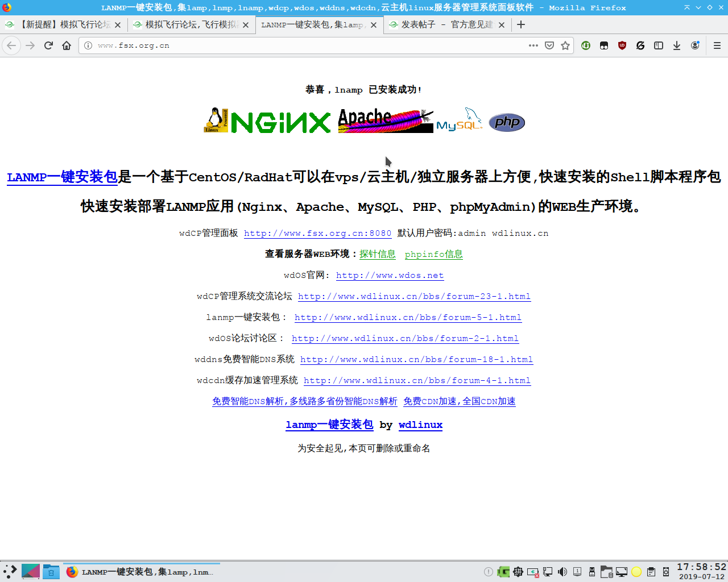This screenshot has width=728, height=582.
Task: Click the lanmp一键安装包 footer link
Action: click(329, 425)
